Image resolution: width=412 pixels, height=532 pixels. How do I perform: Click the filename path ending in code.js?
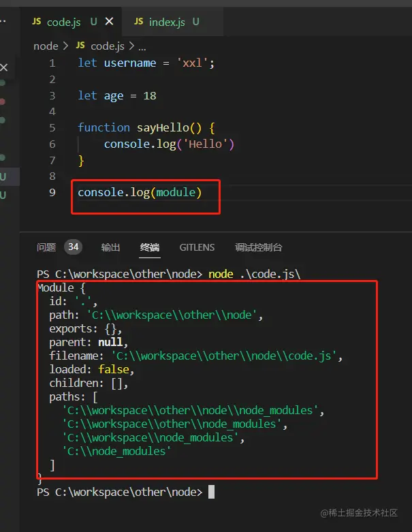click(x=224, y=356)
